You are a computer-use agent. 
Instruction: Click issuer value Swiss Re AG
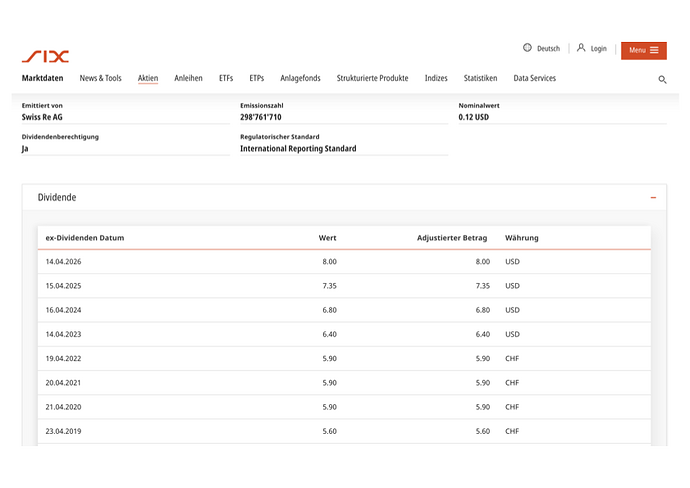click(x=42, y=117)
